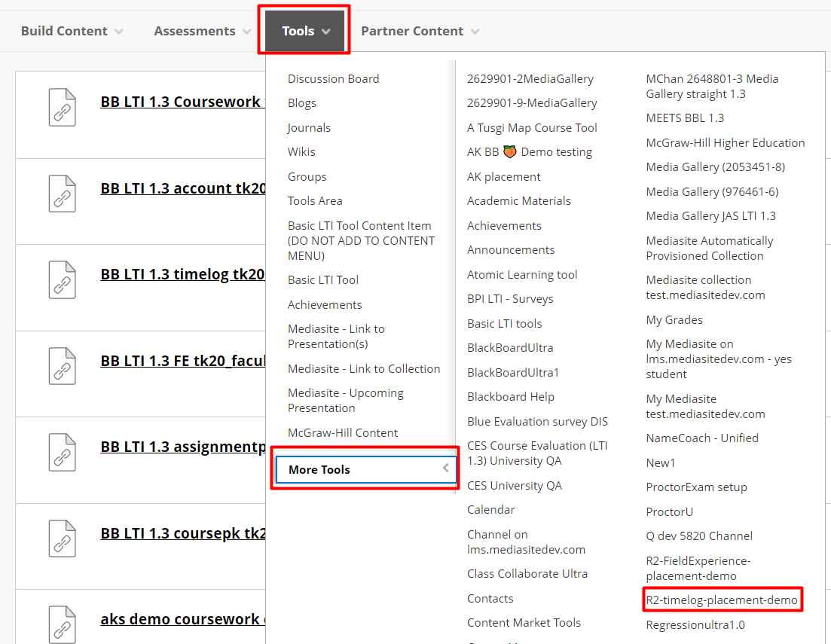
Task: Select 2629901-9-MediaGallery tool
Action: 532,103
